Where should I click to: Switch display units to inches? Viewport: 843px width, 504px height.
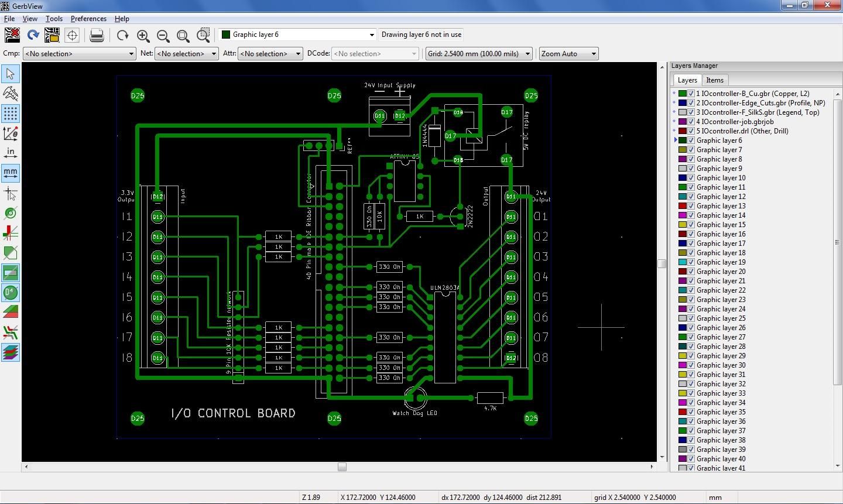(10, 152)
